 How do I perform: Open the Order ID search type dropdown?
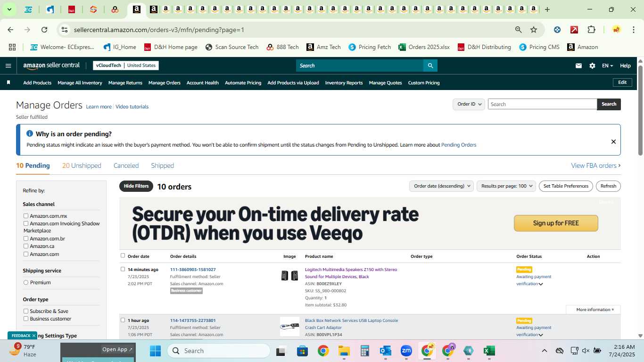click(469, 104)
